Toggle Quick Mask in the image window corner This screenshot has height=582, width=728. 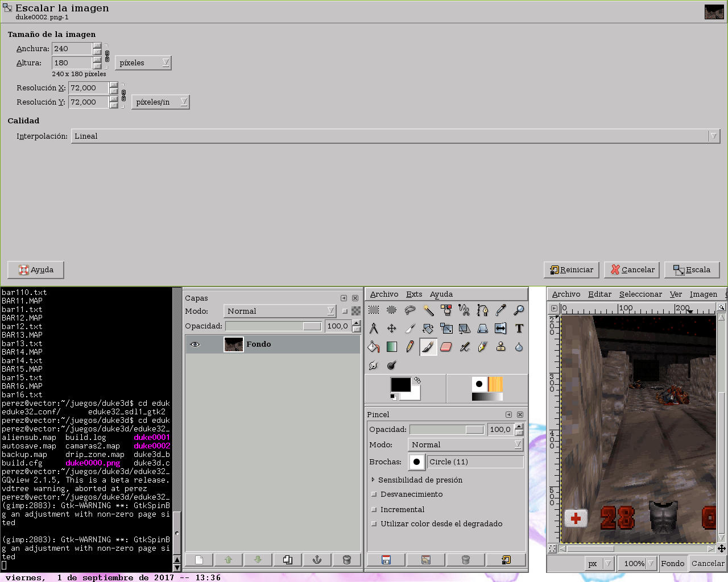pos(552,549)
